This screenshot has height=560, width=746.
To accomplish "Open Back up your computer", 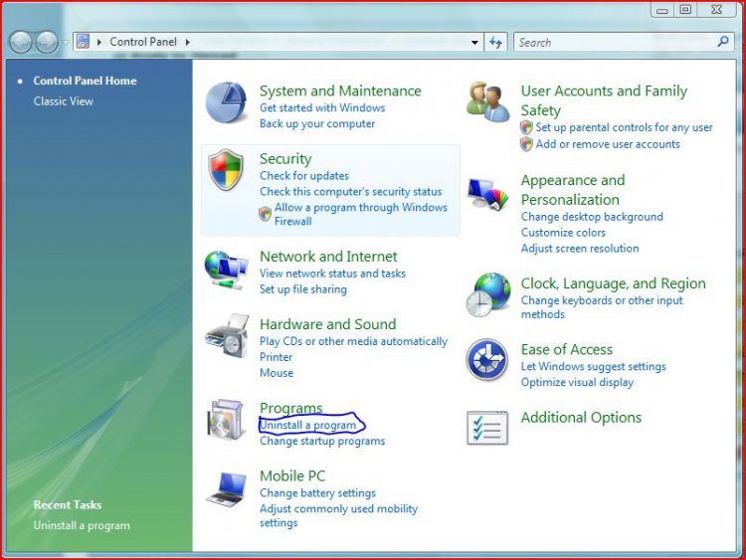I will click(317, 123).
